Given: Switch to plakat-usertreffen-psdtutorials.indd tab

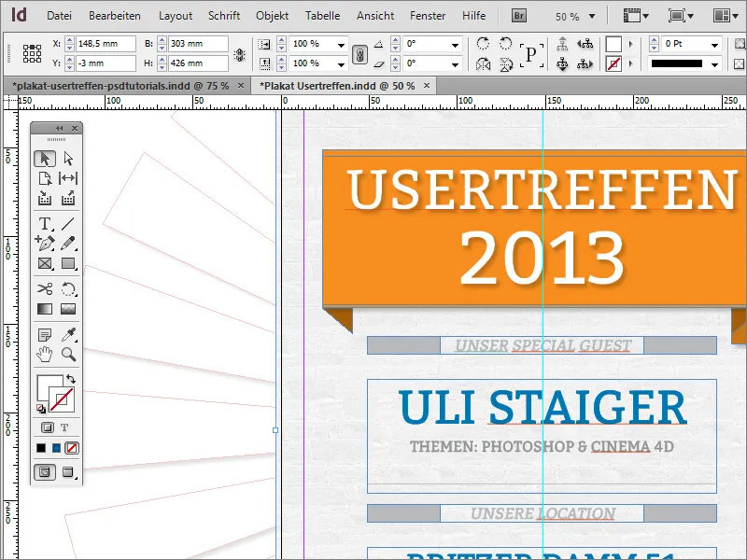Looking at the screenshot, I should [120, 86].
